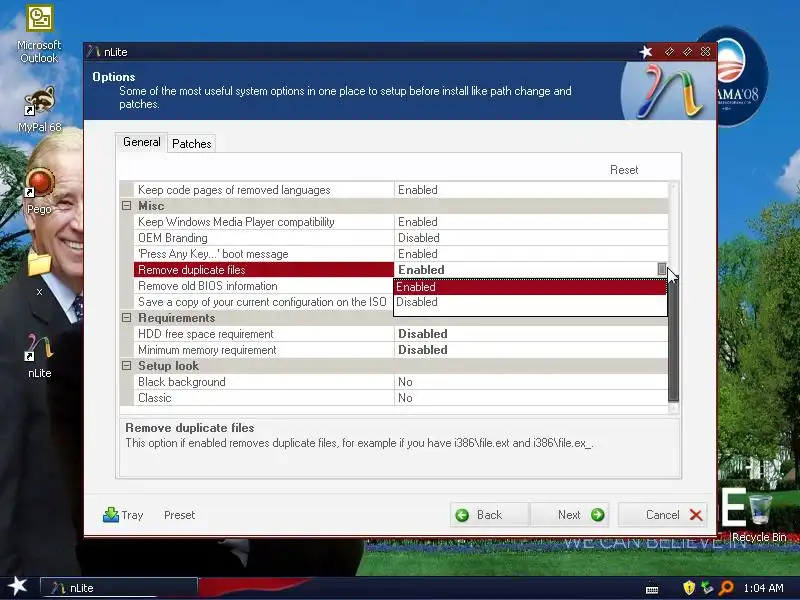
Task: Click Keep code pages row Enabled value
Action: 531,190
